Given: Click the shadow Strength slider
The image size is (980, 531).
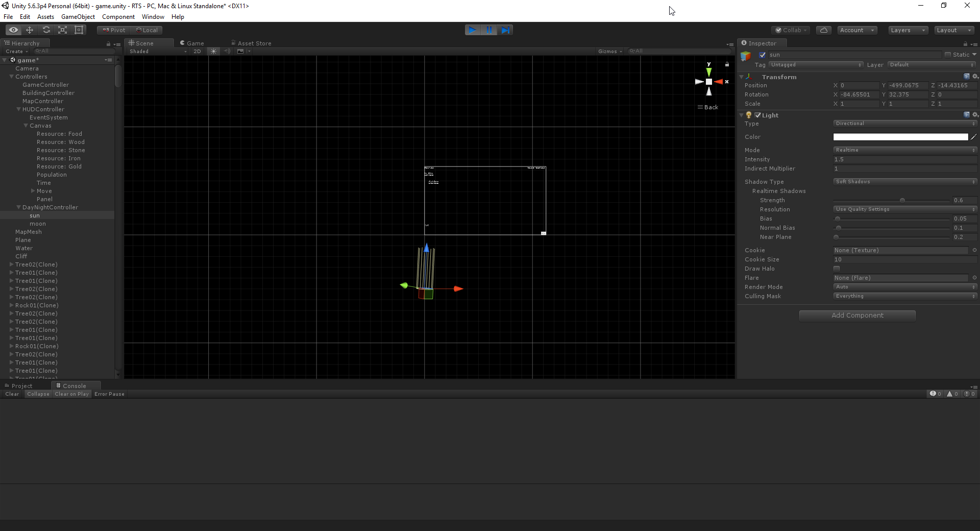Looking at the screenshot, I should (892, 200).
